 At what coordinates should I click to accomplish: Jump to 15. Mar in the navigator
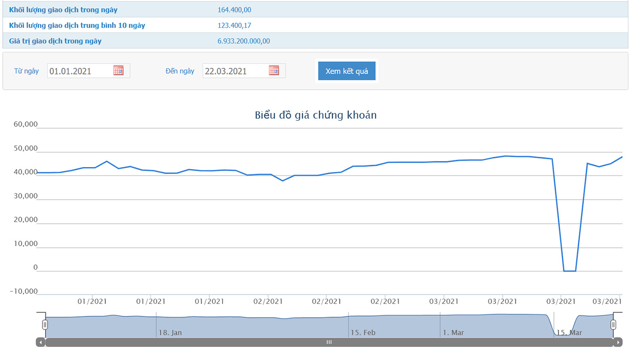click(569, 332)
